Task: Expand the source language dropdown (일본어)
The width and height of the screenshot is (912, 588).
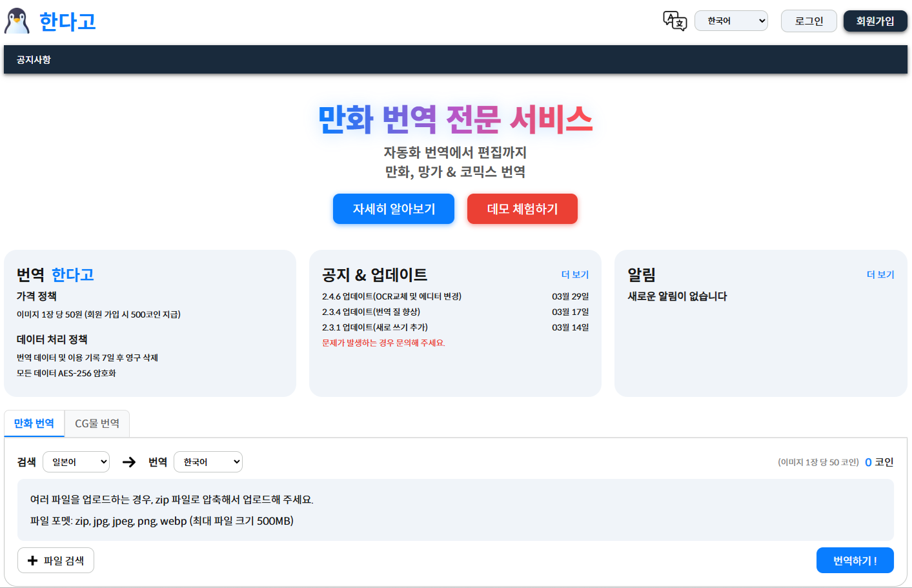Action: pos(76,462)
